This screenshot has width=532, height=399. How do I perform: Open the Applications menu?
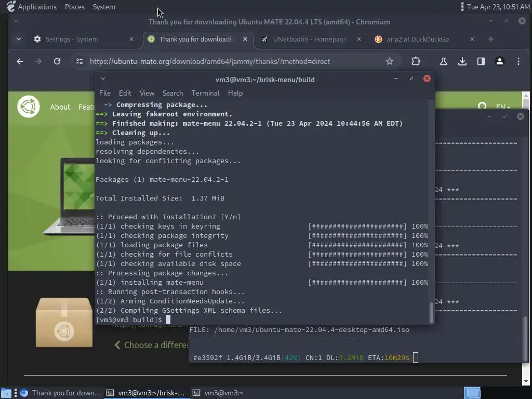[x=32, y=7]
